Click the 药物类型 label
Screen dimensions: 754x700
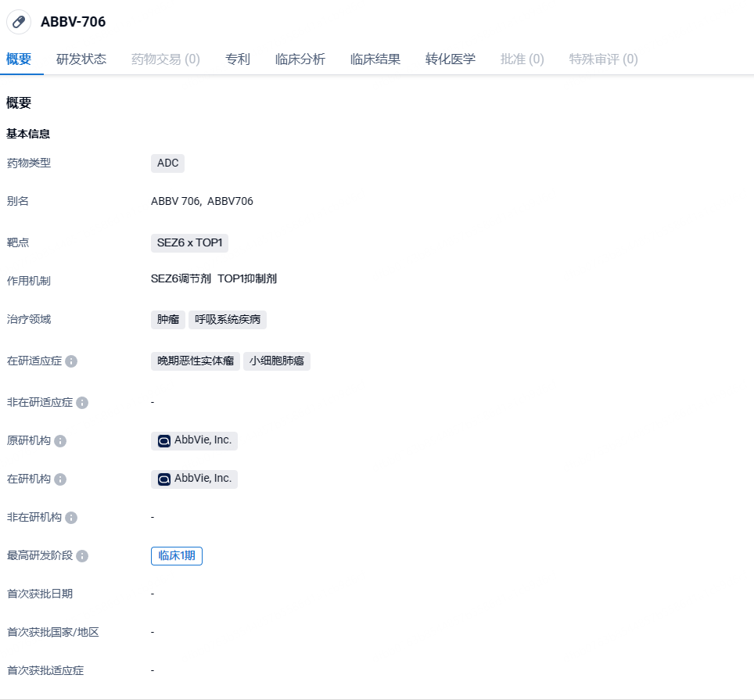29,163
